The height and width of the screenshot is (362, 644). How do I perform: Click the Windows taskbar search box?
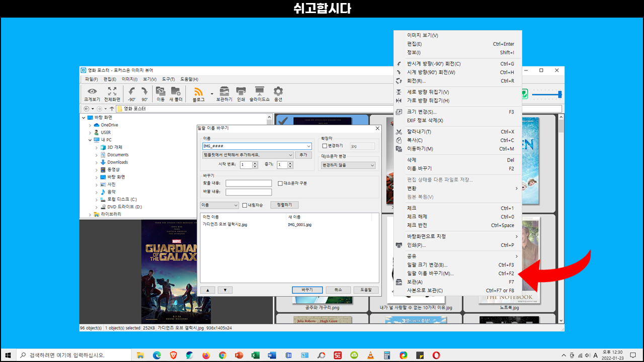(73, 355)
